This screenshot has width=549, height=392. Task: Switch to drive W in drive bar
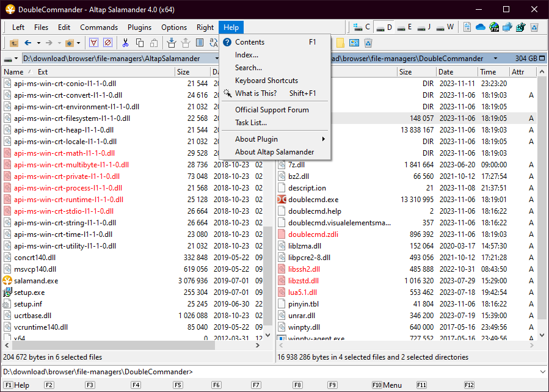[x=445, y=27]
